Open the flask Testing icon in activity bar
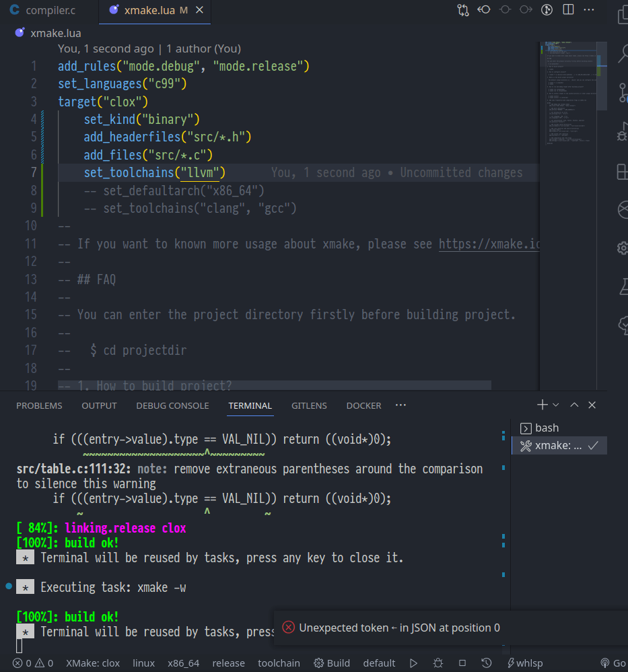Viewport: 628px width, 672px height. [x=623, y=286]
